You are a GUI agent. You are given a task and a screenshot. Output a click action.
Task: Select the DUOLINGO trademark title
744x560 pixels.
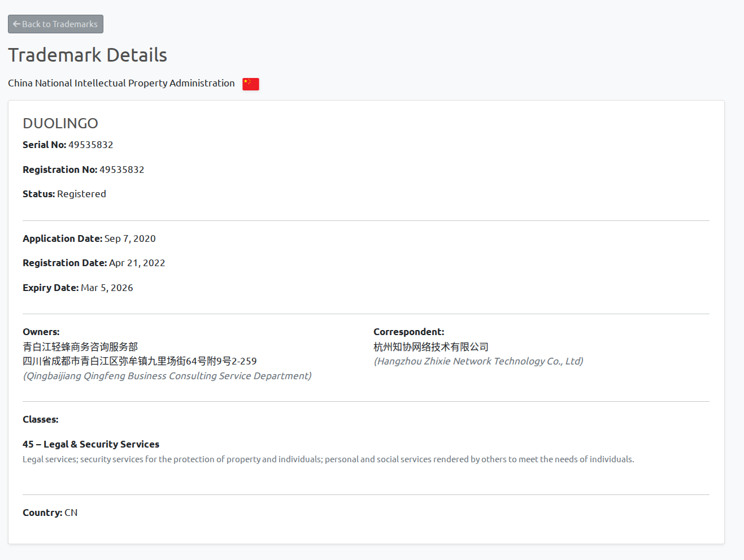coord(60,123)
